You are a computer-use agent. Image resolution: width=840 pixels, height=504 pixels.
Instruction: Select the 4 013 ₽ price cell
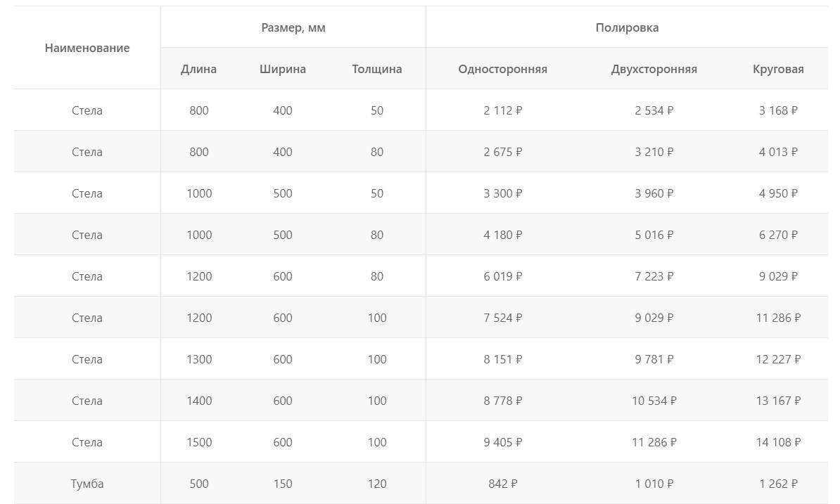(x=778, y=152)
